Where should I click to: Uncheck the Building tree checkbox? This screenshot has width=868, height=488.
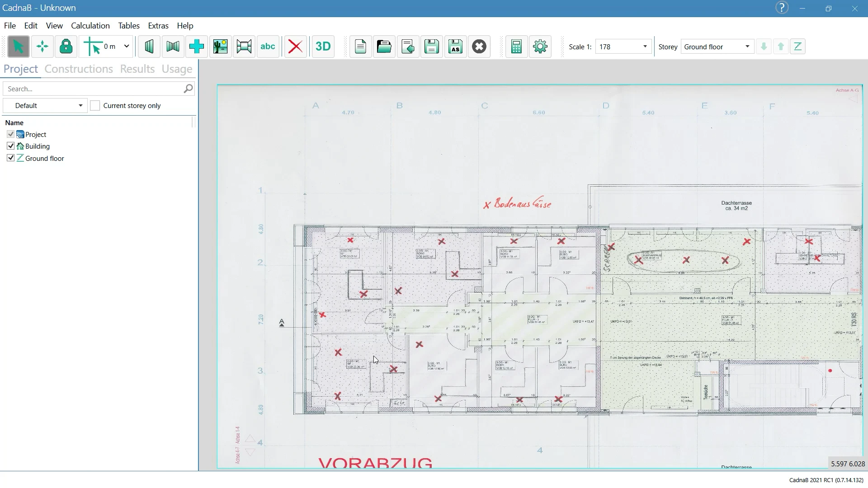pos(10,146)
